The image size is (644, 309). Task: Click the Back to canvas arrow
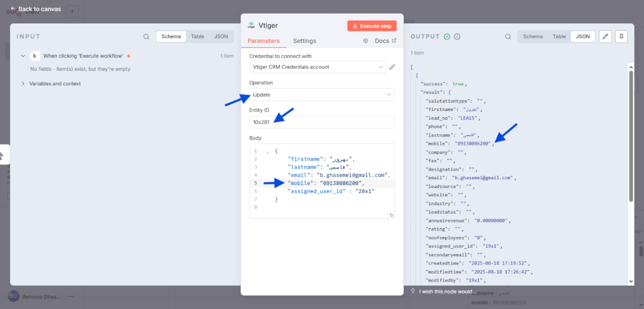pyautogui.click(x=13, y=9)
